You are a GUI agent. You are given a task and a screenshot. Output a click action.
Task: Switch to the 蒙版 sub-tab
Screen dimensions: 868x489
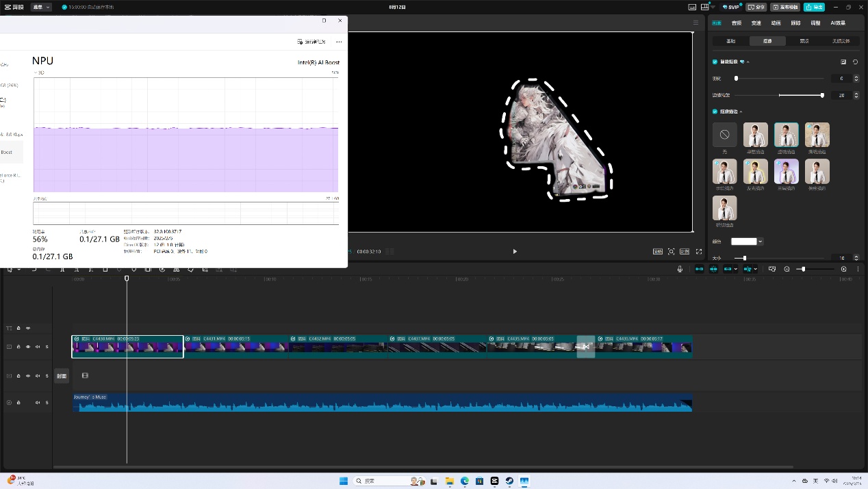[x=804, y=41]
